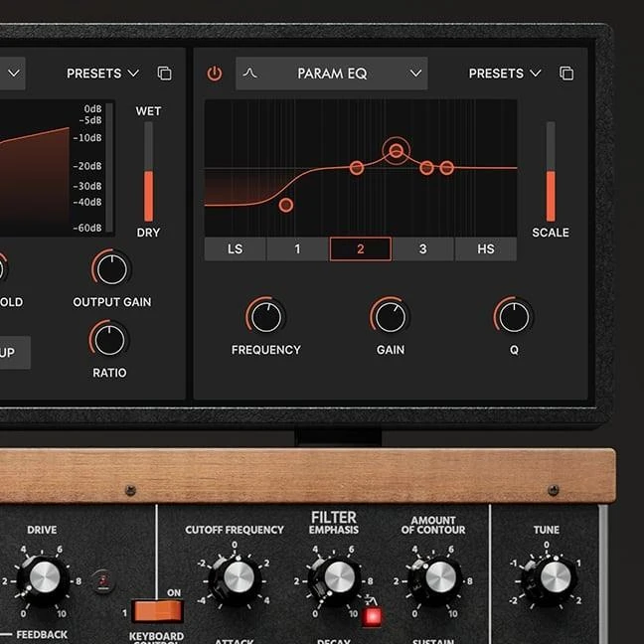
Task: Click the Ratio knob
Action: pyautogui.click(x=109, y=340)
